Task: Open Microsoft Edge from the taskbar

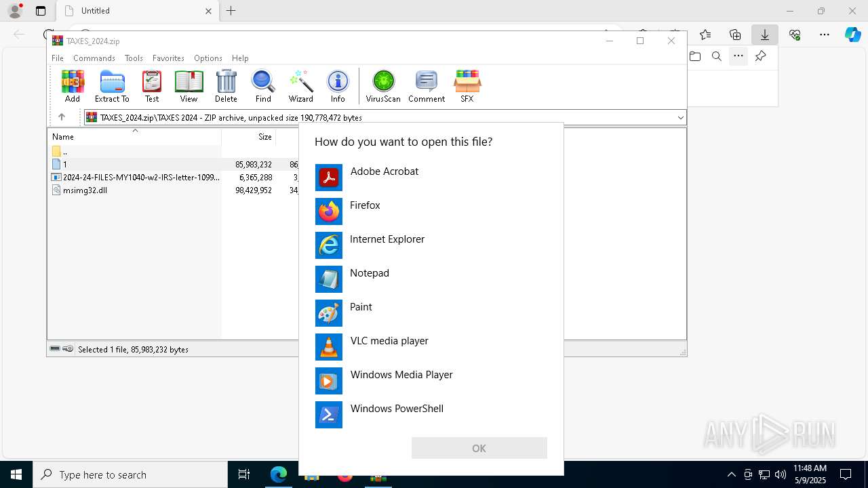Action: pyautogui.click(x=278, y=474)
